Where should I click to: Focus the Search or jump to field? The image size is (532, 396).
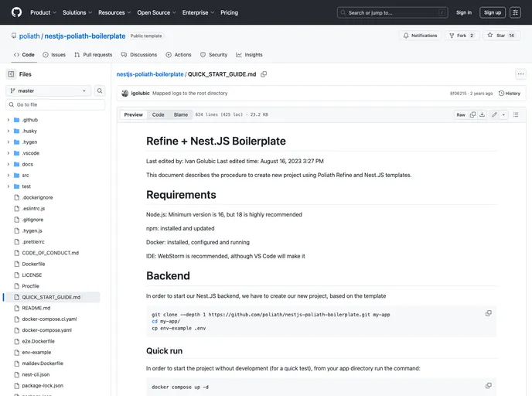pyautogui.click(x=392, y=12)
